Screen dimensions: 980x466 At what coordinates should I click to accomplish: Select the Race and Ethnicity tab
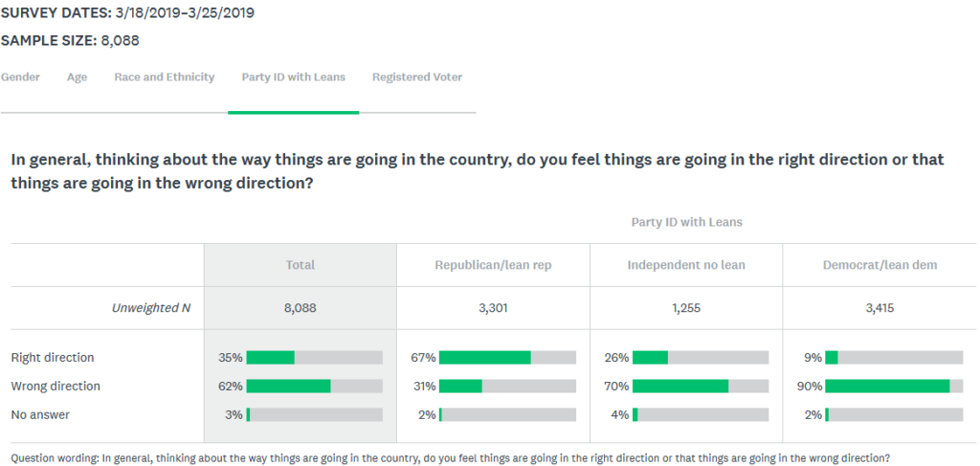(x=165, y=77)
